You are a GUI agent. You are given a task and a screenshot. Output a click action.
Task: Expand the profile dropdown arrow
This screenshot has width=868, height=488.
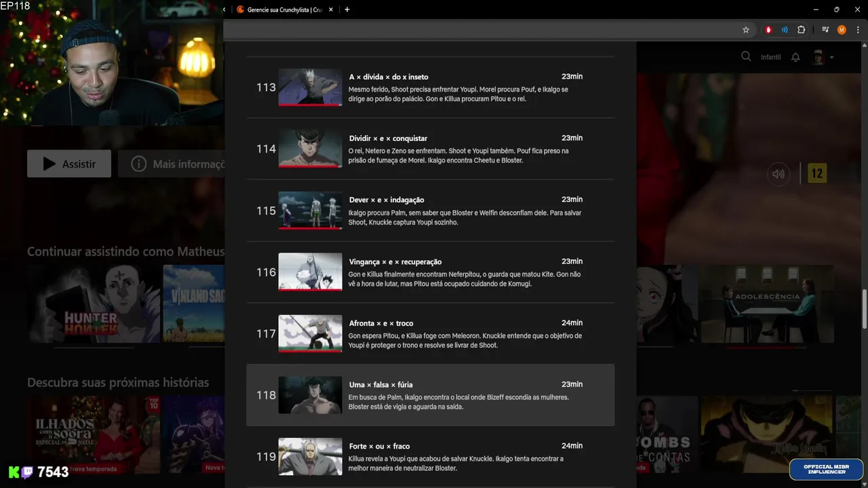click(832, 58)
